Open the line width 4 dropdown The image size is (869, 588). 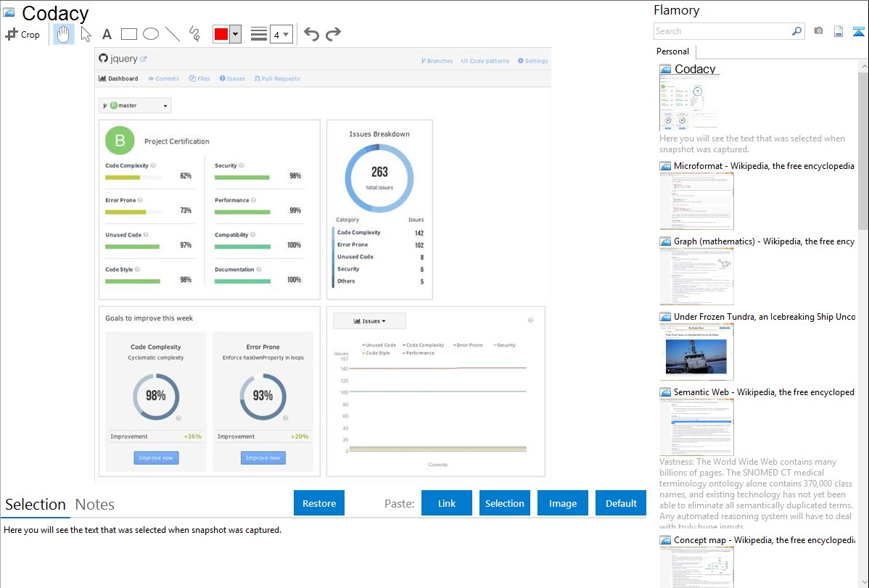281,34
